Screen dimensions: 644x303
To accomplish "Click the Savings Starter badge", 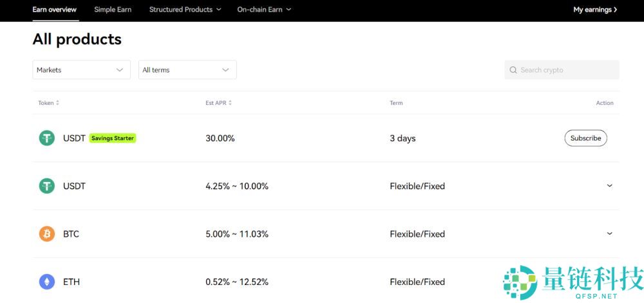I will [113, 138].
